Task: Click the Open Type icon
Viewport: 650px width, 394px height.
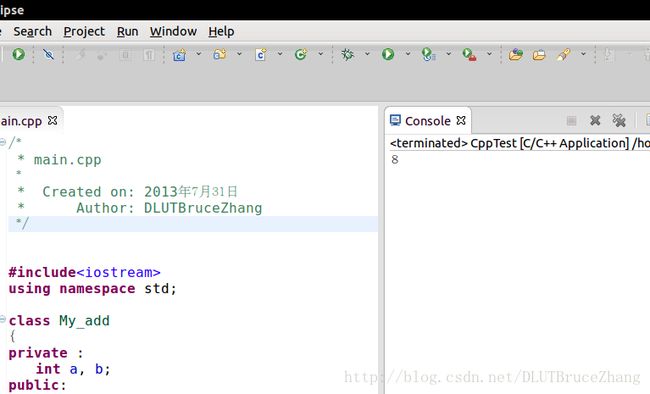Action: 516,54
